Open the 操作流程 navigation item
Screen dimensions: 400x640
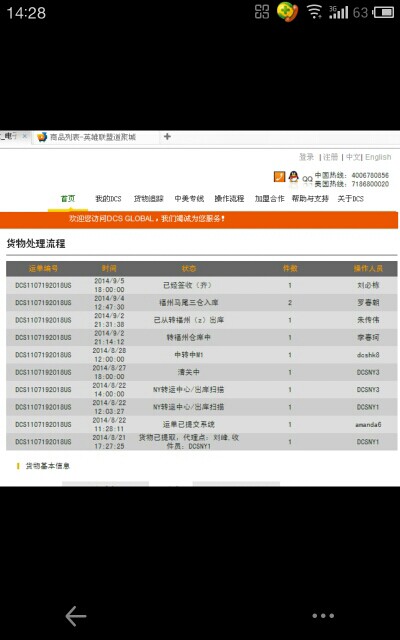[229, 199]
